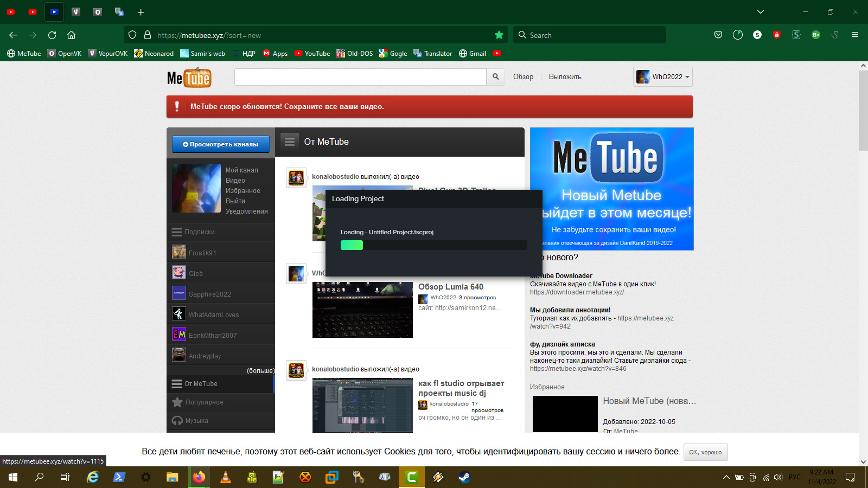Go back with the browser back arrow
Image resolution: width=868 pixels, height=488 pixels.
(13, 35)
